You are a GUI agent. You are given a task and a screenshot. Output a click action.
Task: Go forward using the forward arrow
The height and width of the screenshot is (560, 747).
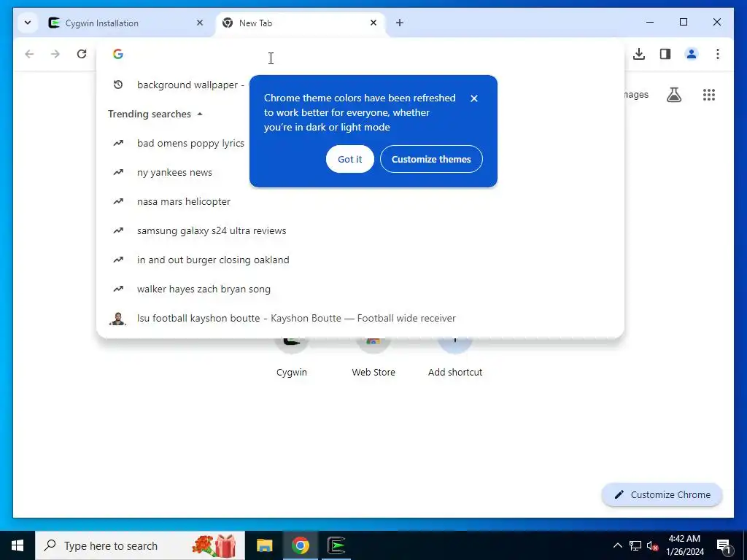click(x=55, y=54)
